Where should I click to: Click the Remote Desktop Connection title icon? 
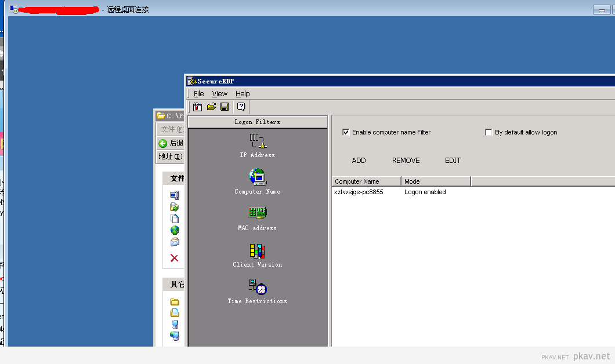(x=14, y=9)
